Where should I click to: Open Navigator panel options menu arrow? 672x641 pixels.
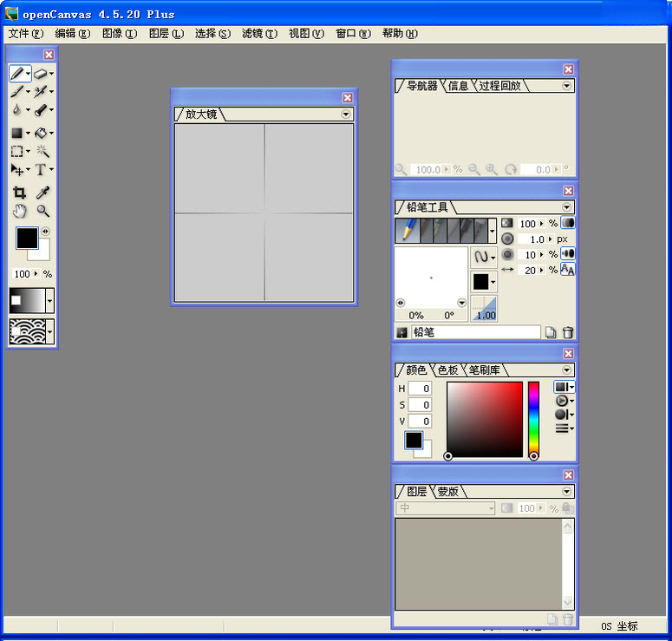(566, 86)
